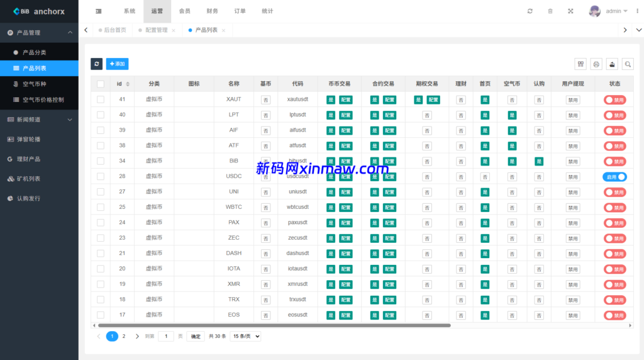Collapse the sidebar menu icon
Image resolution: width=644 pixels, height=360 pixels.
[99, 11]
